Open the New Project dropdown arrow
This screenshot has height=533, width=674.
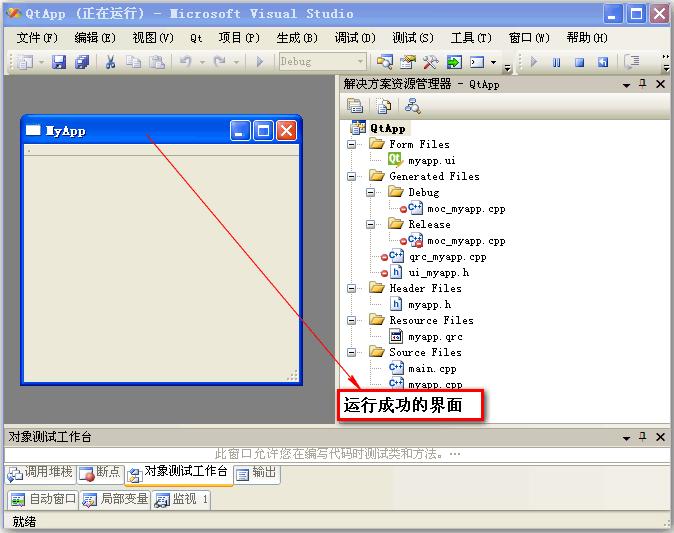pos(41,62)
